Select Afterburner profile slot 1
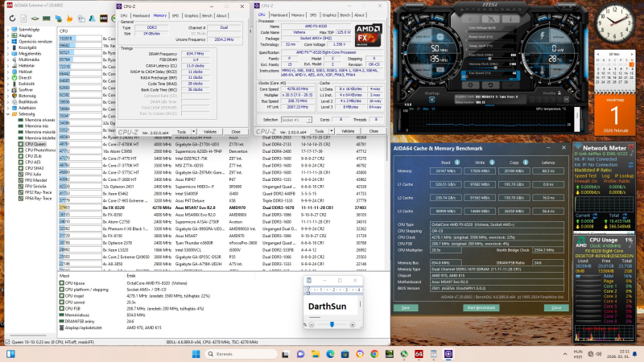This screenshot has width=644, height=362. tap(534, 99)
